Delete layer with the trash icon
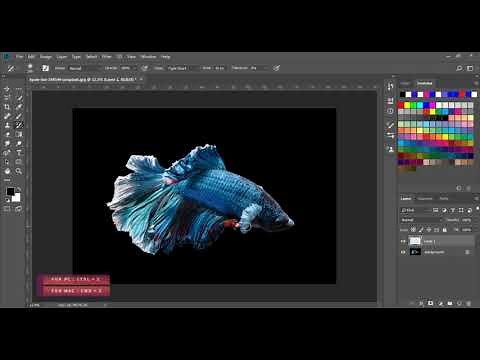Screen dimensions: 480x360 tap(469, 303)
